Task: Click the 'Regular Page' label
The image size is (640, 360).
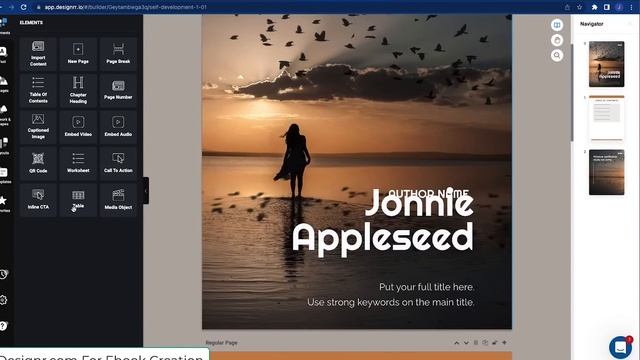Action: (221, 343)
